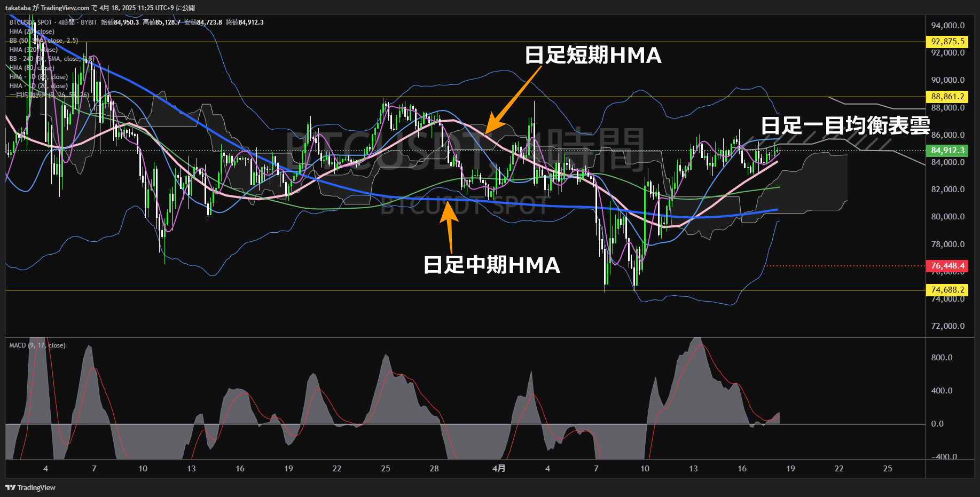Image resolution: width=980 pixels, height=497 pixels.
Task: Select the HMA (320, close) legend entry
Action: point(33,50)
